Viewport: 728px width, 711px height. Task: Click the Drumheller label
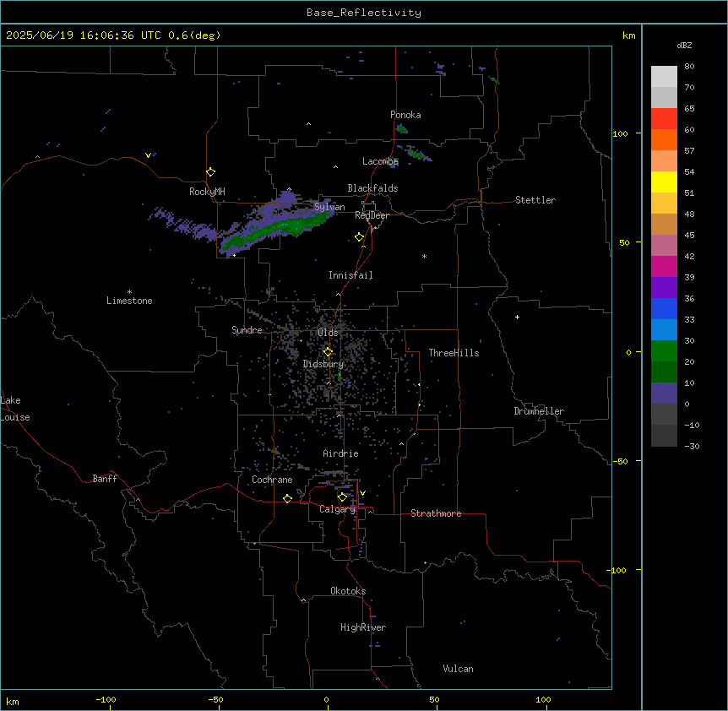(x=539, y=411)
